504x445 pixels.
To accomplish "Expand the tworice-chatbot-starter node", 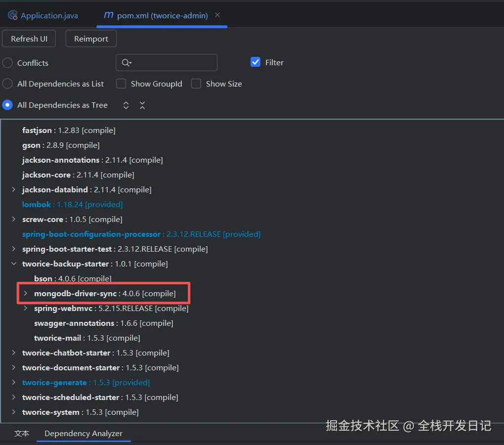I will point(13,353).
